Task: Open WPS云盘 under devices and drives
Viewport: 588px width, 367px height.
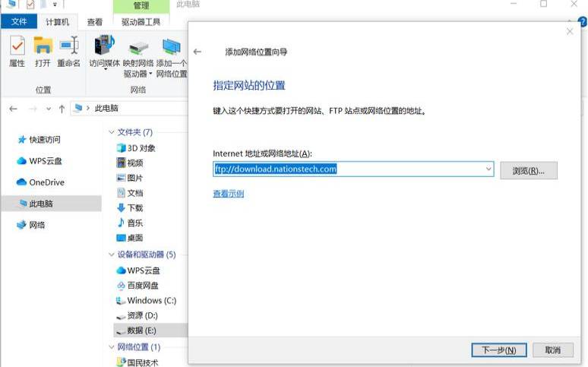Action: (138, 271)
